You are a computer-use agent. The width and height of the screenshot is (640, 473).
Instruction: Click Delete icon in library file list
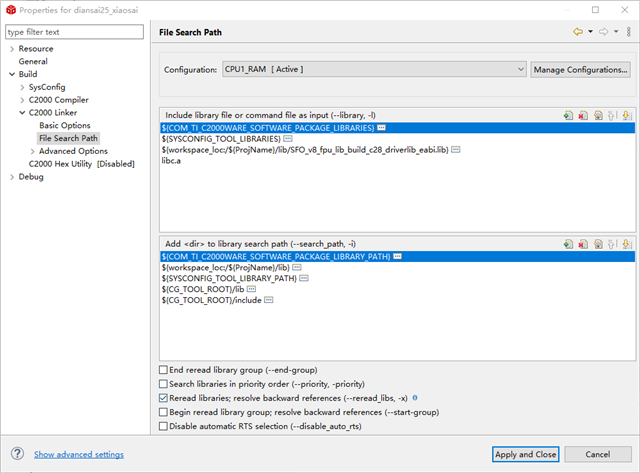[x=582, y=115]
